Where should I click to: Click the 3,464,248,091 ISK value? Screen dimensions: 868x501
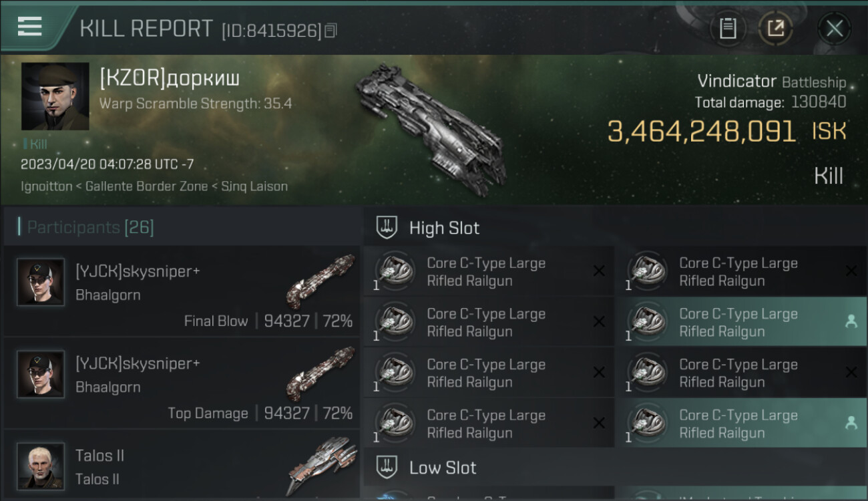702,132
